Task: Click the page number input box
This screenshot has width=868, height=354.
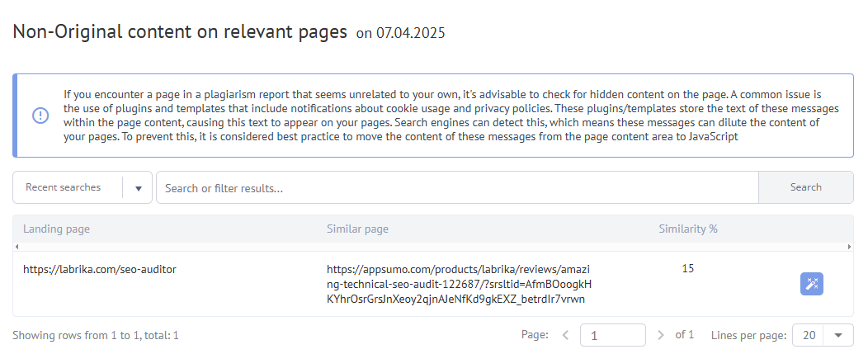Action: (612, 335)
